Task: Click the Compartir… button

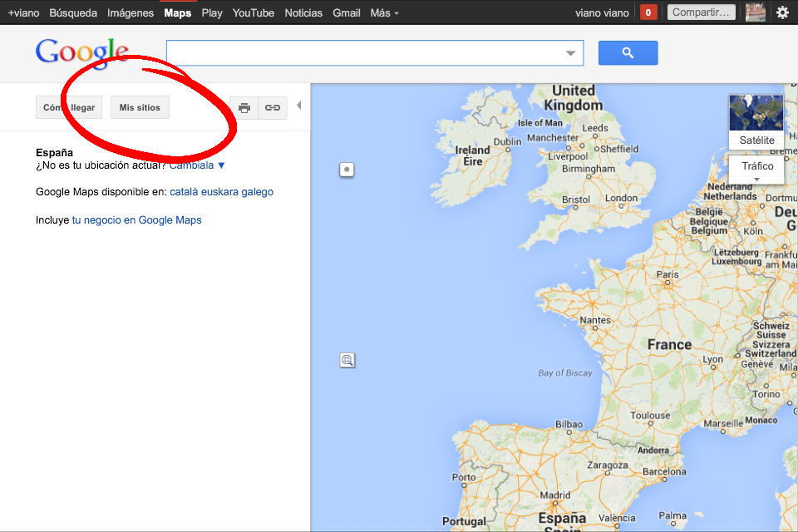Action: coord(702,12)
